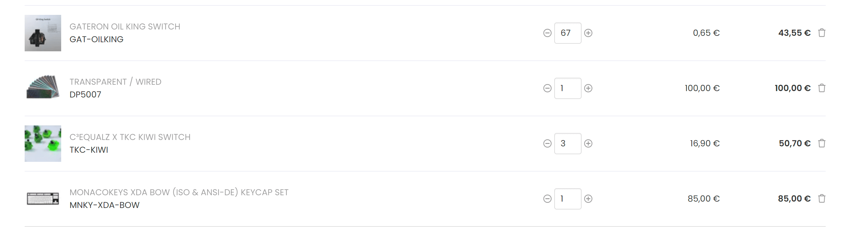Focus the TKC-KIWI quantity input box

click(x=567, y=144)
